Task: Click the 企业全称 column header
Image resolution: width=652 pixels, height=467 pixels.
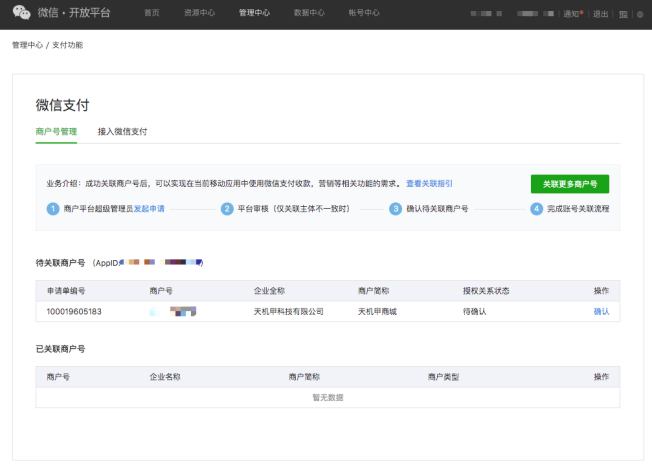Action: pyautogui.click(x=269, y=291)
